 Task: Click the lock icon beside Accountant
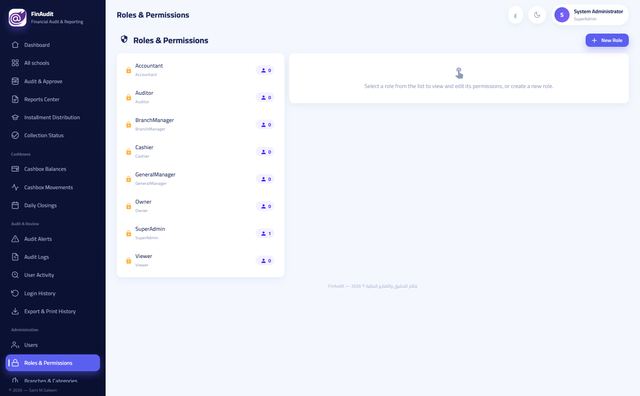point(129,70)
